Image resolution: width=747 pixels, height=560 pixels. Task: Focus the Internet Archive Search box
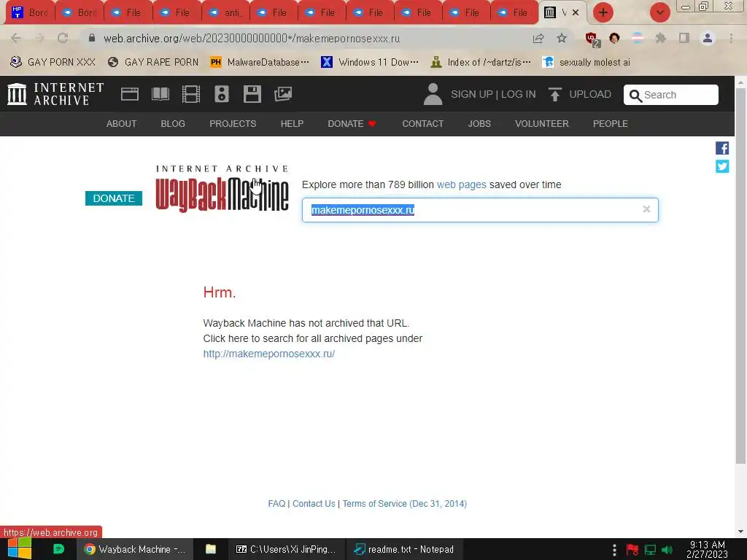point(671,95)
